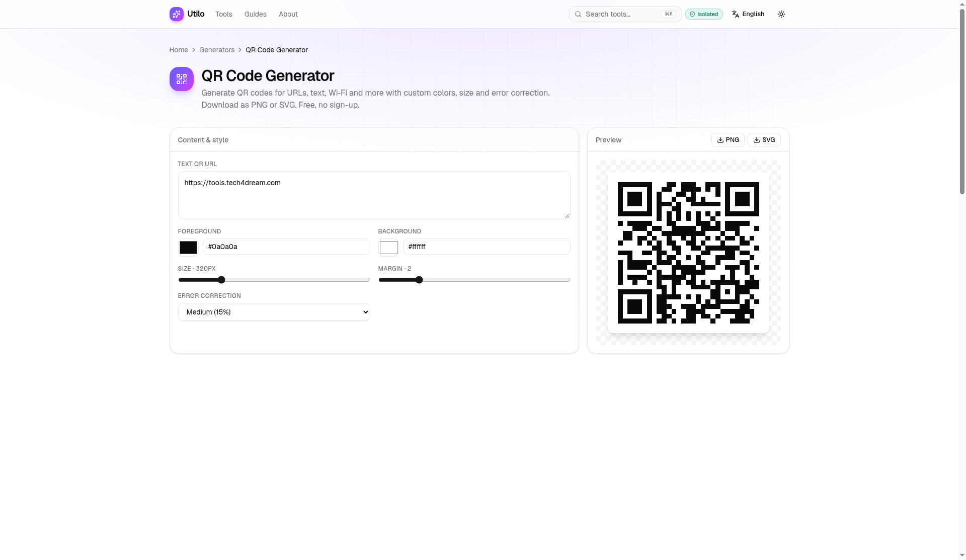966x560 pixels.
Task: Go to Home breadcrumb
Action: point(179,50)
